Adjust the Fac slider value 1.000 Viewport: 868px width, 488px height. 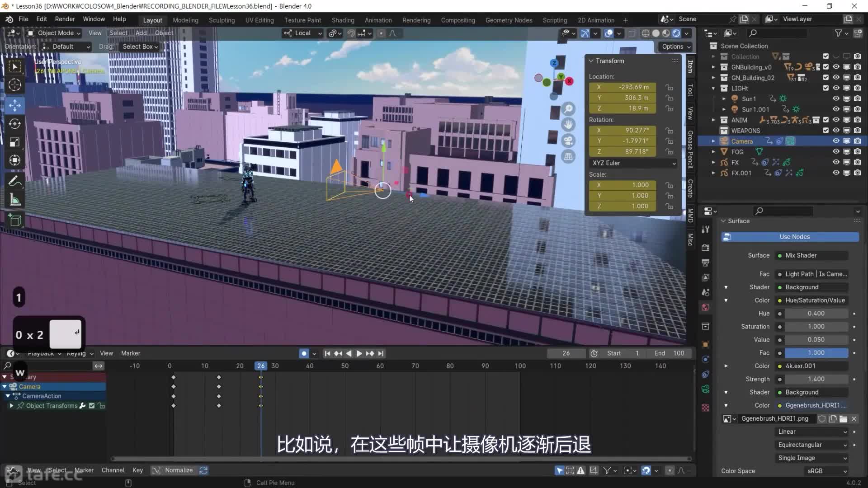(x=816, y=353)
